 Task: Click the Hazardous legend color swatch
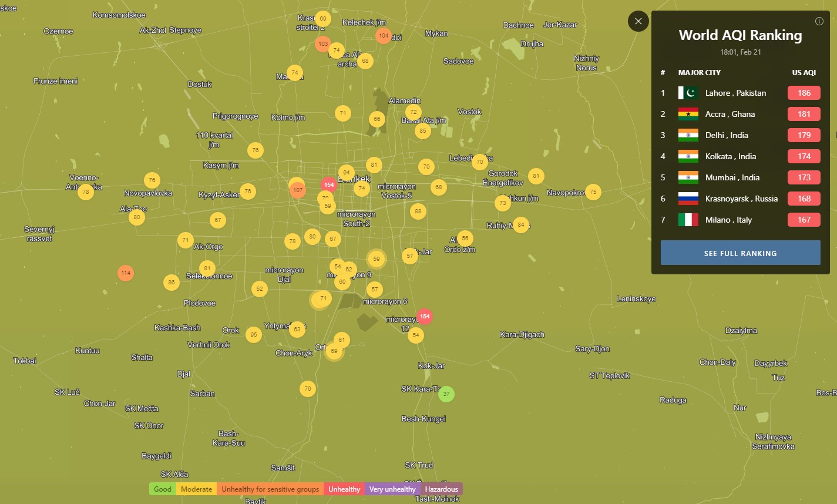click(x=441, y=489)
